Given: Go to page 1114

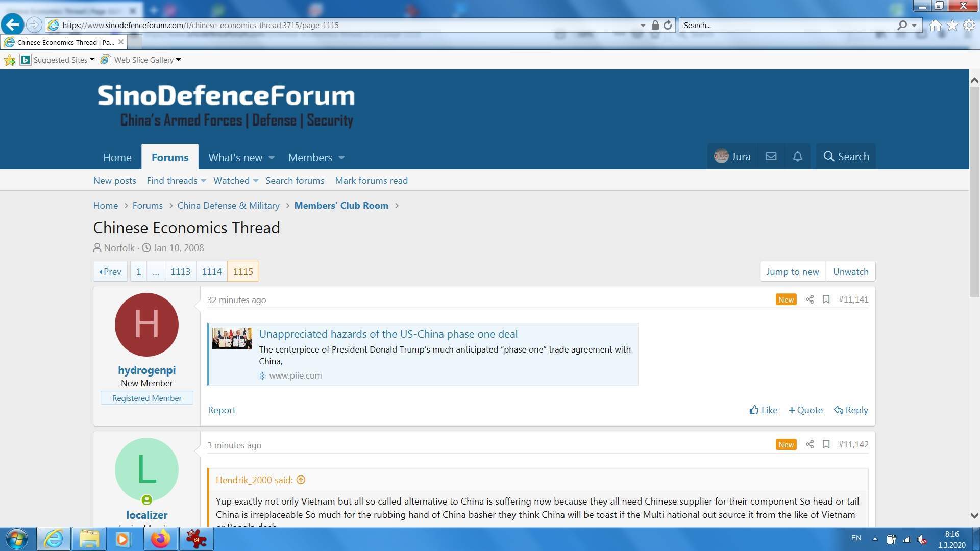Looking at the screenshot, I should pos(211,271).
